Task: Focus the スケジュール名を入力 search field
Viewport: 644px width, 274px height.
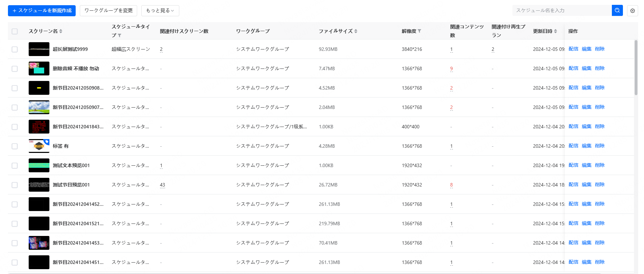Action: [561, 11]
